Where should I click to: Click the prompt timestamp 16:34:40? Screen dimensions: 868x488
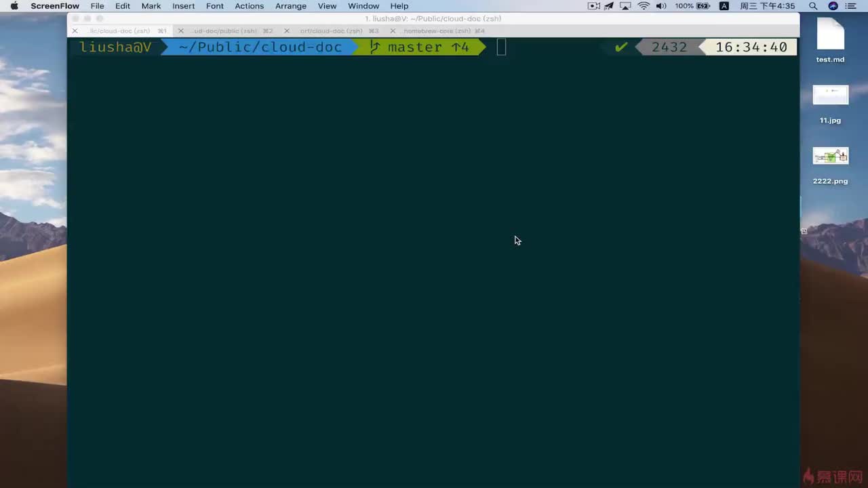[x=751, y=47]
